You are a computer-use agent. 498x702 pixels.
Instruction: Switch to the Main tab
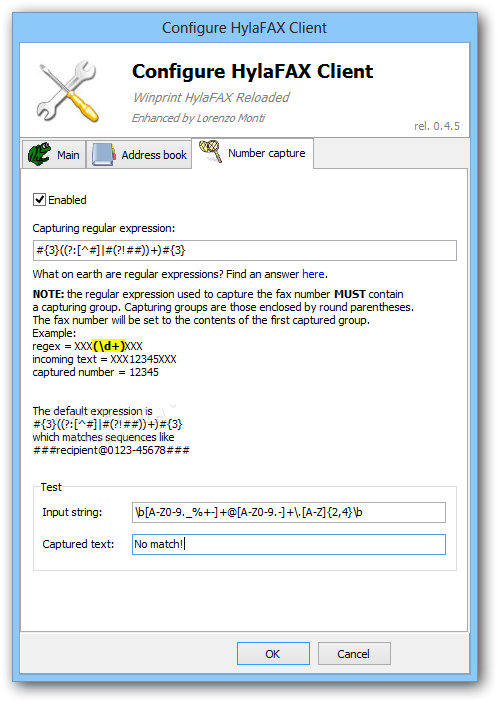click(54, 154)
